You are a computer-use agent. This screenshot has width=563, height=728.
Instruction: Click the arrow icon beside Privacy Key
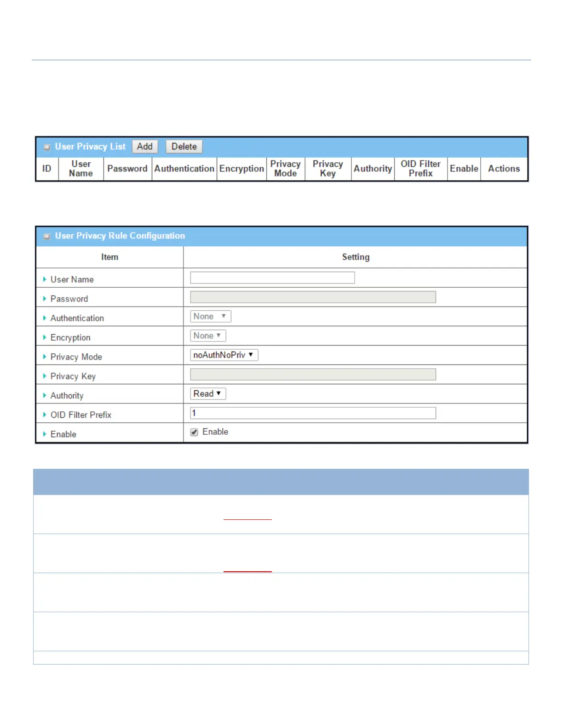coord(45,375)
